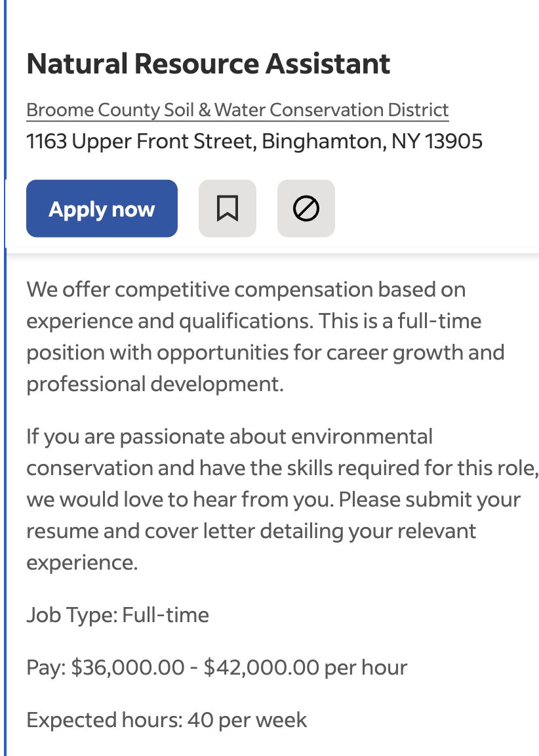
Task: Click the Natural Resource Assistant job title
Action: point(208,64)
